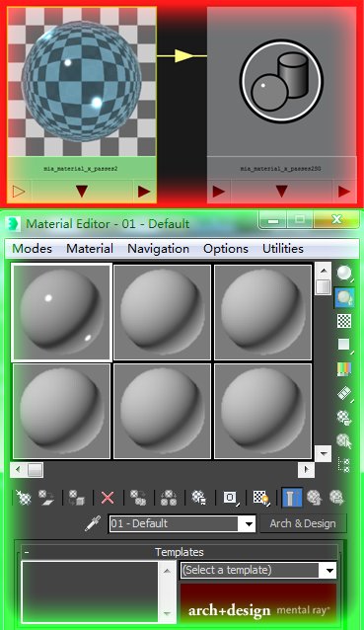Image resolution: width=364 pixels, height=630 pixels.
Task: Open the Material menu
Action: coord(90,248)
